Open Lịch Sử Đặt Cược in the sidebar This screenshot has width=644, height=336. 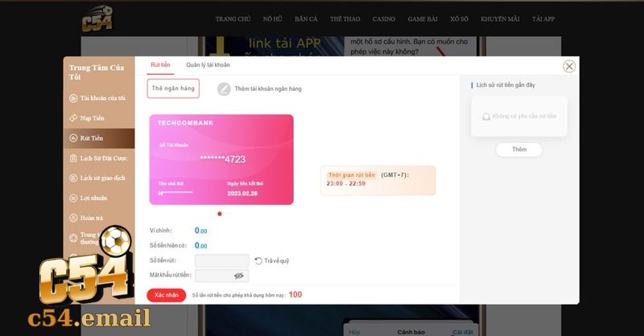(99, 158)
